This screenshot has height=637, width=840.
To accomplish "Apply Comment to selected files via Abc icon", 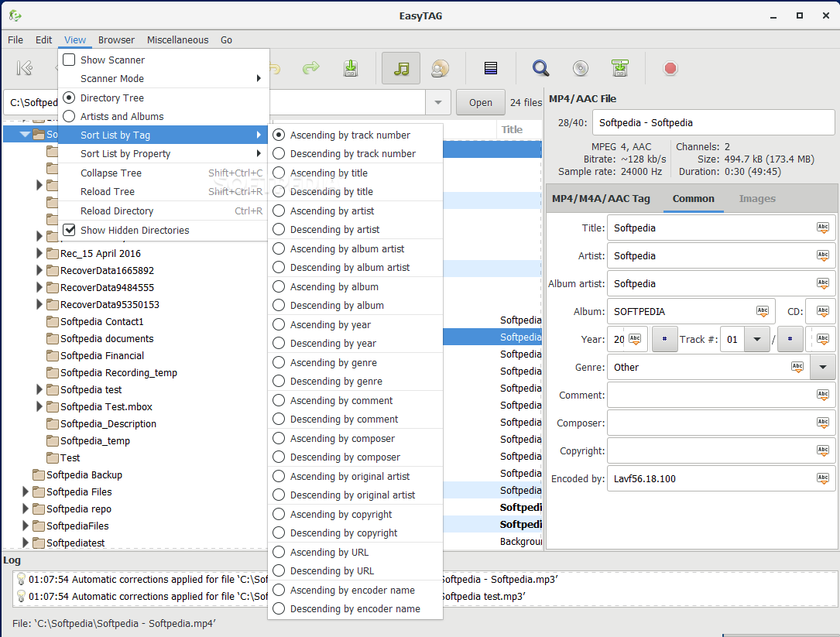I will [823, 395].
